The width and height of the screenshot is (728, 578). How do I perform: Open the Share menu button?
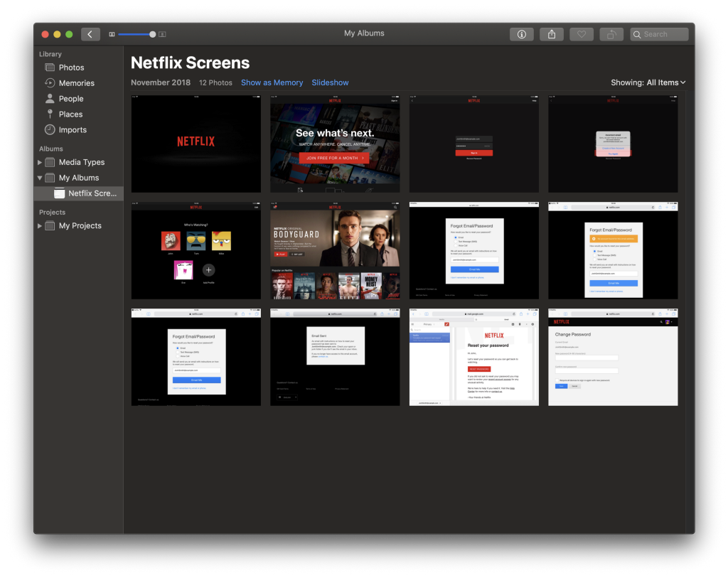pyautogui.click(x=552, y=34)
